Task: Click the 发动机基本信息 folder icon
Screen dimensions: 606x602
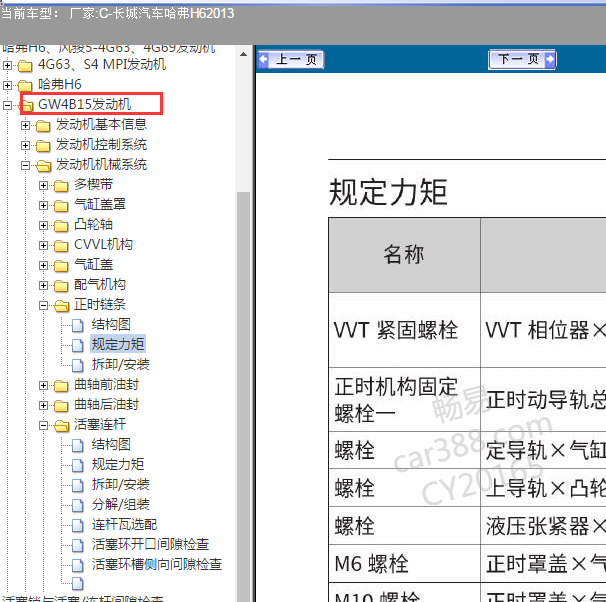Action: tap(43, 126)
